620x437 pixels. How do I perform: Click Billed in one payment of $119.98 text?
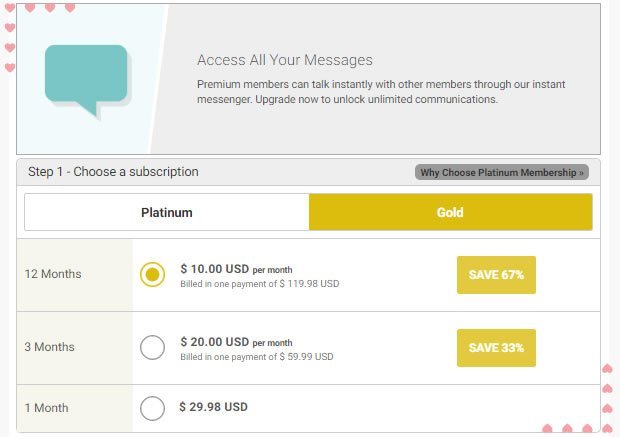pyautogui.click(x=260, y=284)
